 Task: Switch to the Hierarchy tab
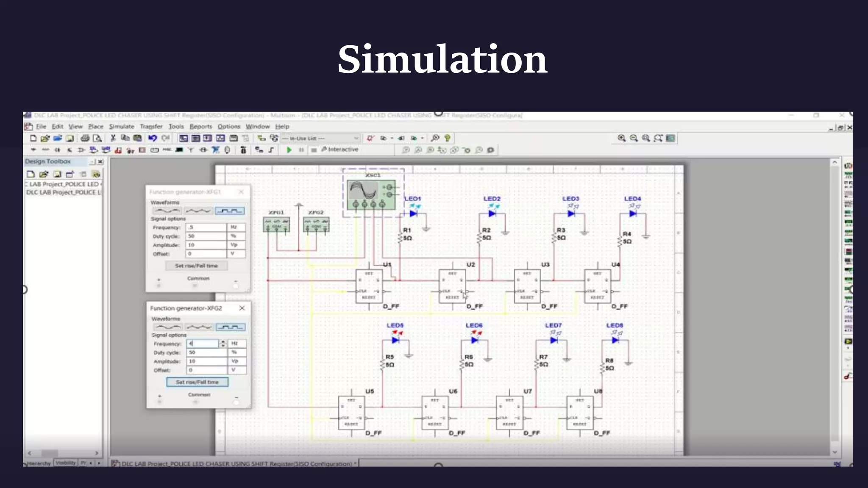pos(39,463)
